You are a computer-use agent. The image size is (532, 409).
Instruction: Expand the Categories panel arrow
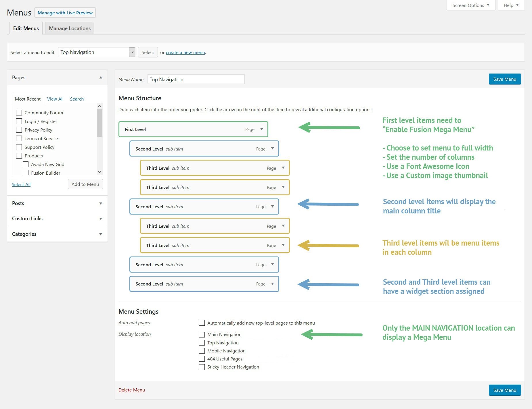pos(101,234)
